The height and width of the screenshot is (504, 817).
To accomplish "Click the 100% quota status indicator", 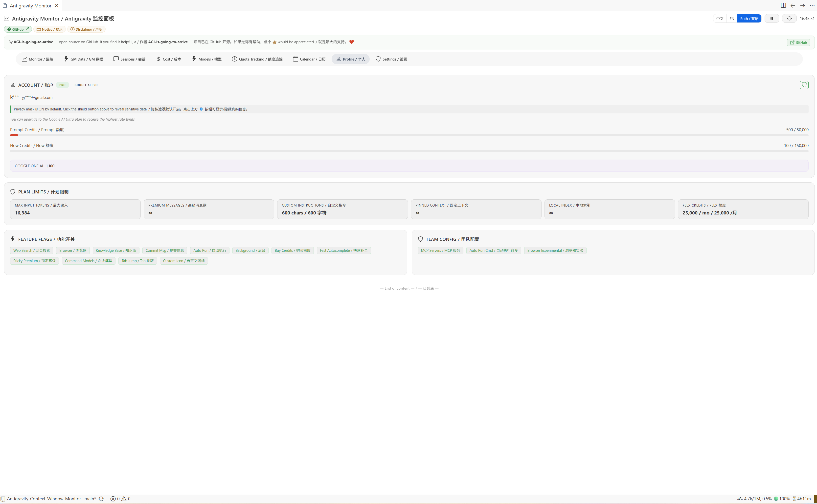I will point(782,499).
